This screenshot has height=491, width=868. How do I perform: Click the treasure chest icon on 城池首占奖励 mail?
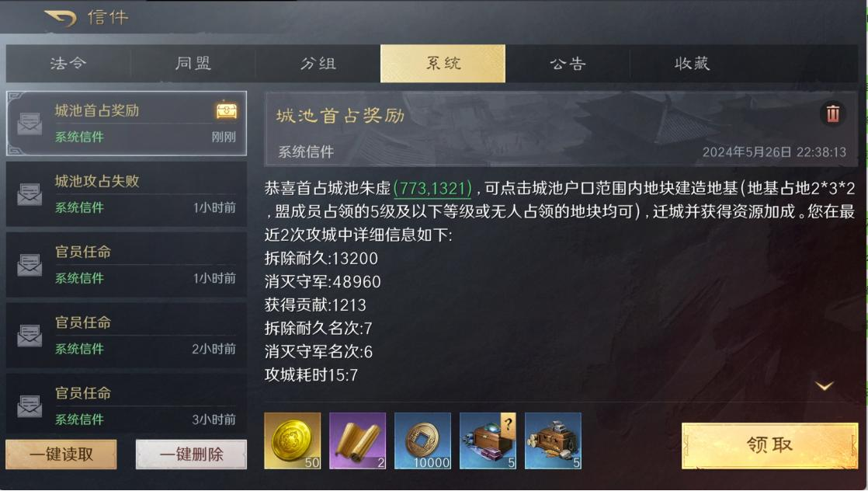coord(227,110)
